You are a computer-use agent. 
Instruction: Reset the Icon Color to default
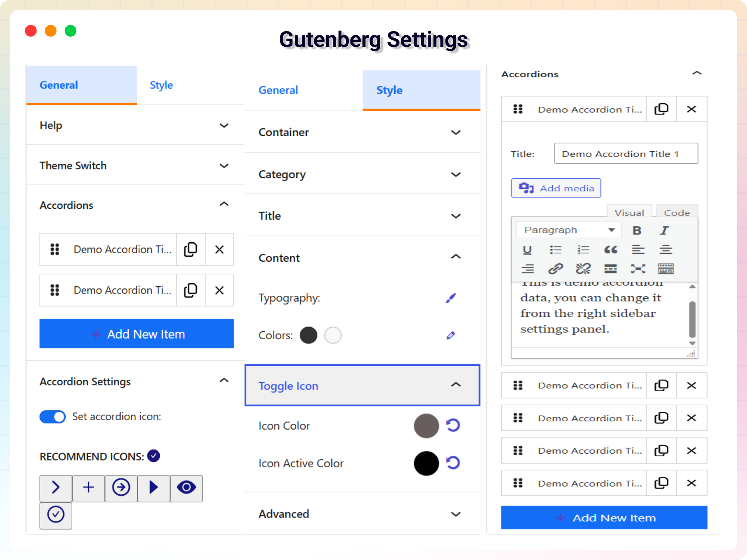[453, 425]
